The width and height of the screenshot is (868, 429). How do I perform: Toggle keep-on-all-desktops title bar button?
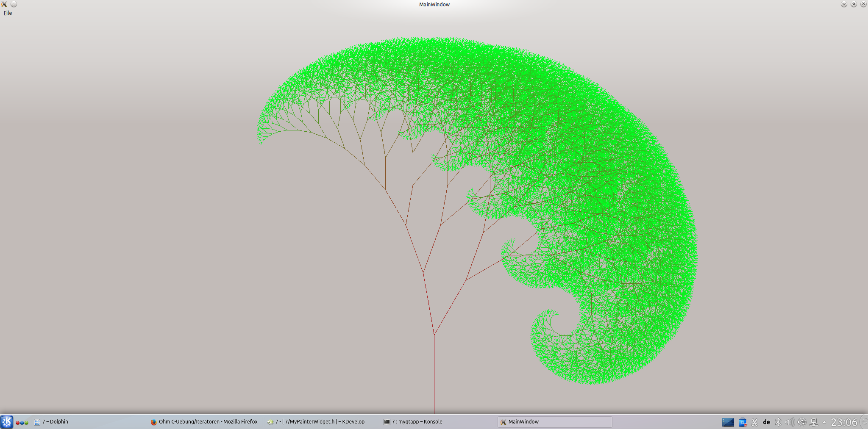pos(14,4)
